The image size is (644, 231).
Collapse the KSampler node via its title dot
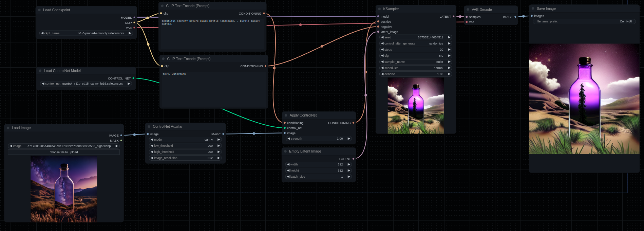coord(380,9)
